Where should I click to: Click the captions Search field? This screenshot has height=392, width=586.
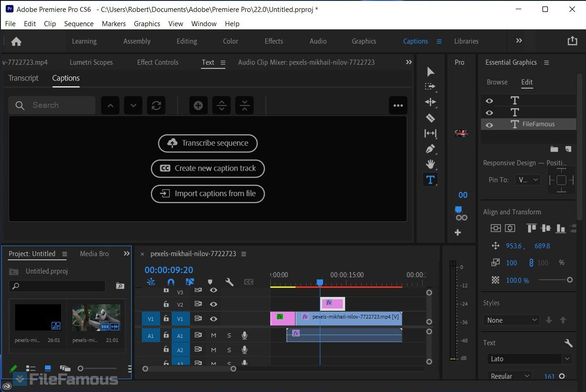point(52,106)
